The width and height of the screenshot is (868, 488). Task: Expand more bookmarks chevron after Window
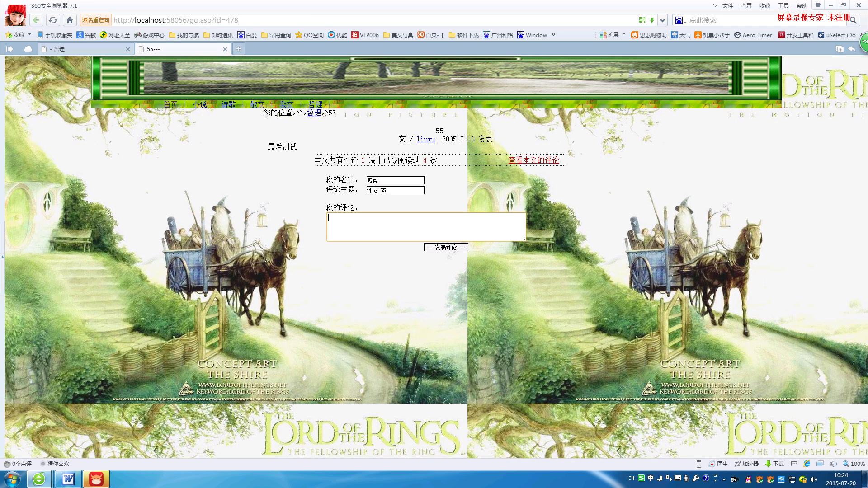click(x=553, y=34)
